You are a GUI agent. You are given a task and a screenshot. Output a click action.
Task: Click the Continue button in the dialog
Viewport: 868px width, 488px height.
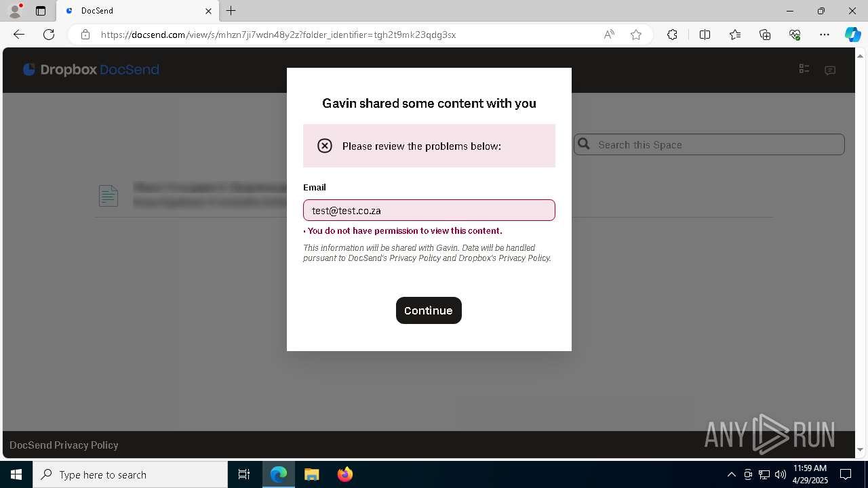(429, 310)
